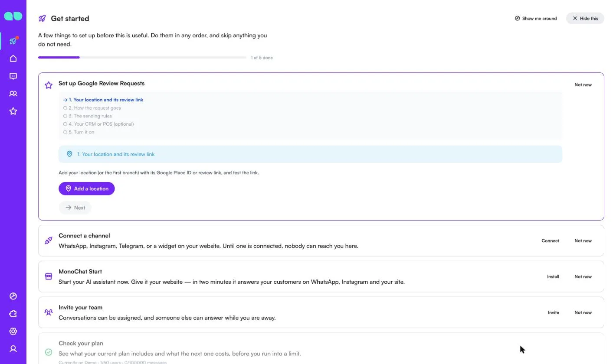
Task: Click Invite for Invite your team
Action: (x=554, y=312)
